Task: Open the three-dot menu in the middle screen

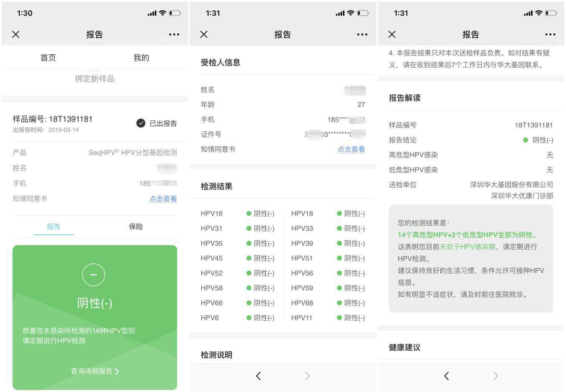Action: coord(362,35)
